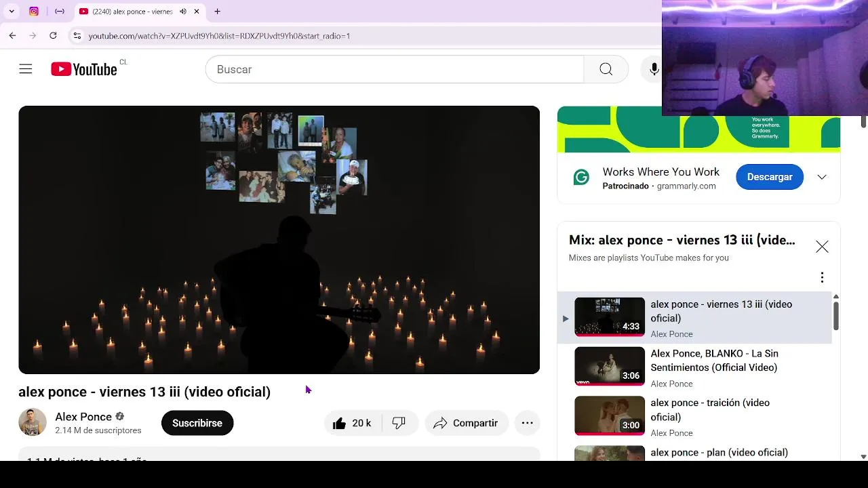This screenshot has width=868, height=488.
Task: Open Alex Ponce channel avatar
Action: [x=33, y=422]
